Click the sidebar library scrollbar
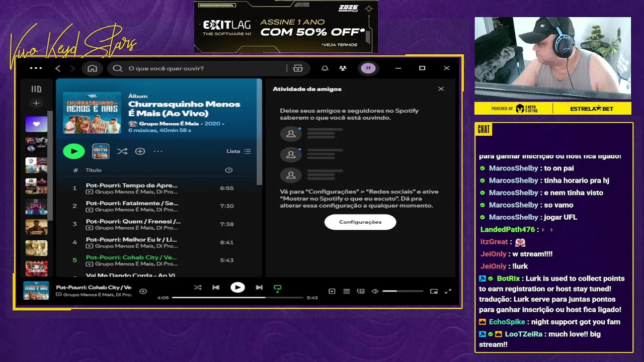The image size is (644, 362). [x=50, y=166]
